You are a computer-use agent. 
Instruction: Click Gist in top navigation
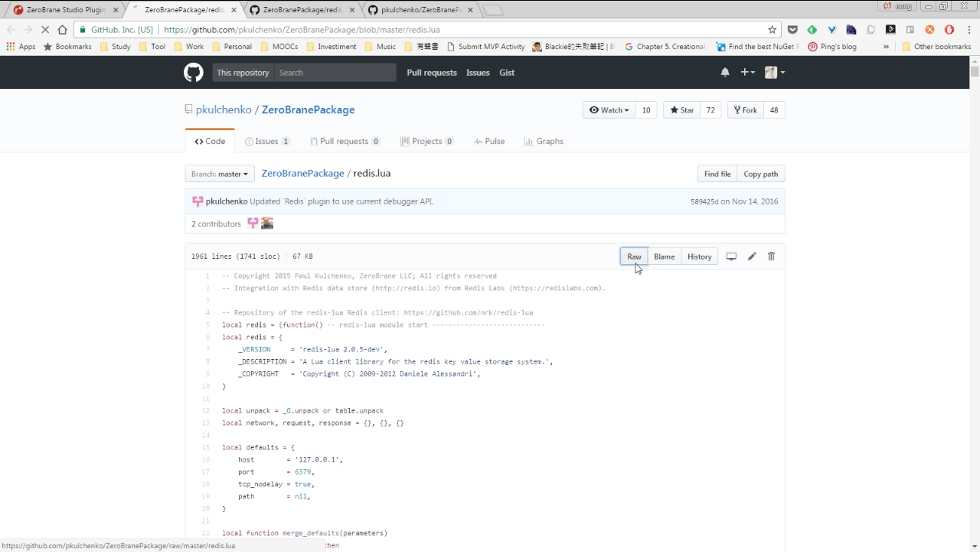(507, 73)
